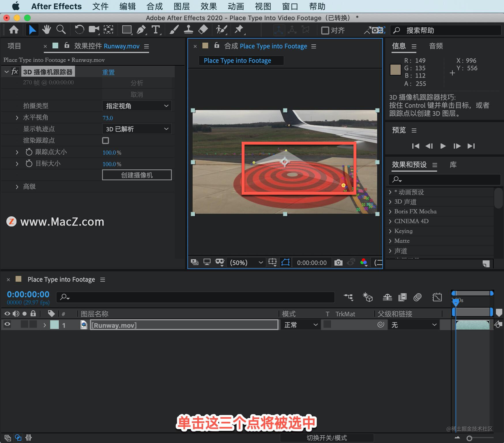Viewport: 504px width, 443px height.
Task: Toggle the composition viewer panel lock
Action: [217, 45]
